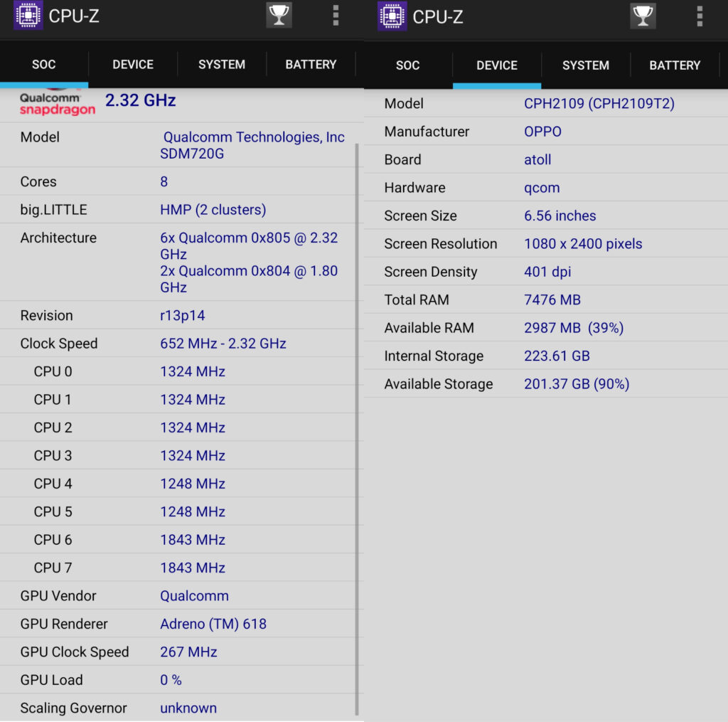Screen dimensions: 728x722
Task: Click the manufacturer value OPPO
Action: pos(542,132)
